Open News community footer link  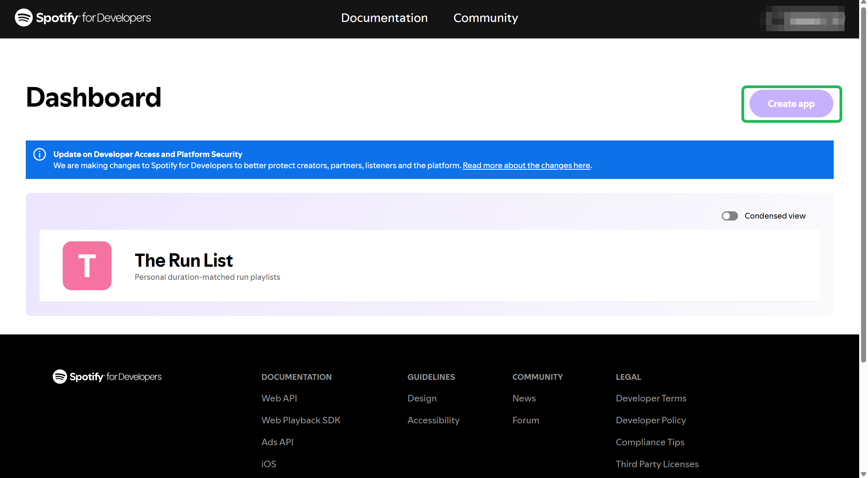point(524,398)
